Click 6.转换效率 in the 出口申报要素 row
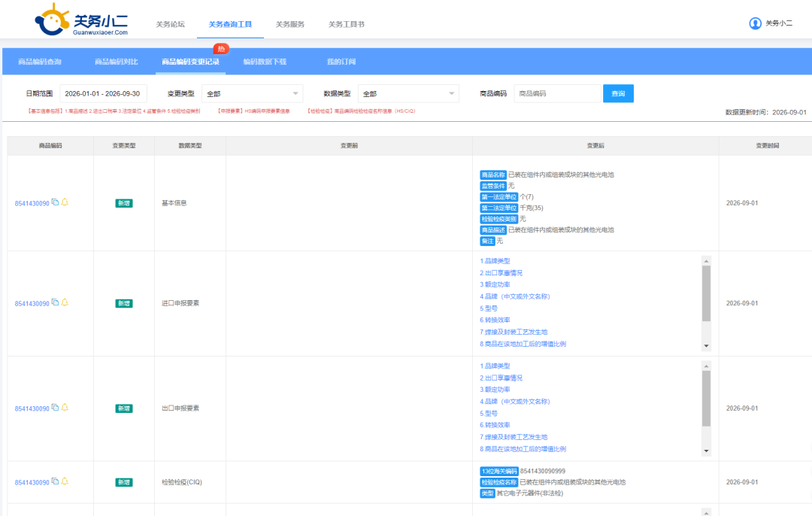This screenshot has width=812, height=516. pos(495,425)
